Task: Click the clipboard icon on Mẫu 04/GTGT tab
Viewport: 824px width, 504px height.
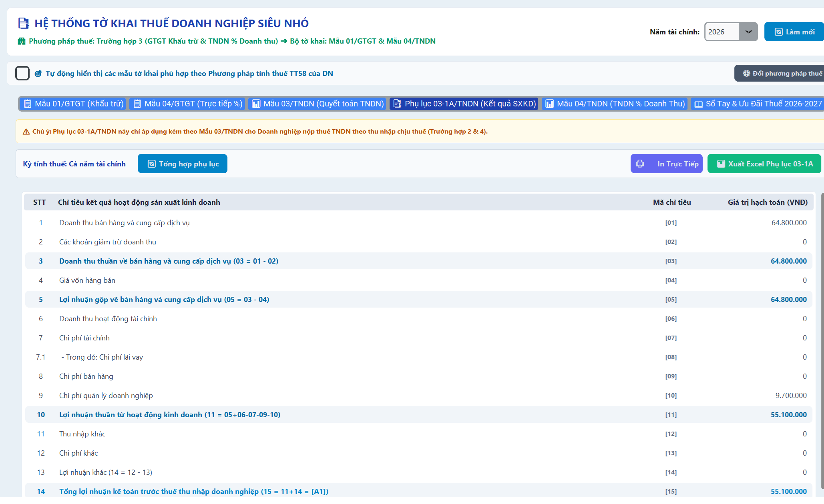Action: pyautogui.click(x=137, y=104)
